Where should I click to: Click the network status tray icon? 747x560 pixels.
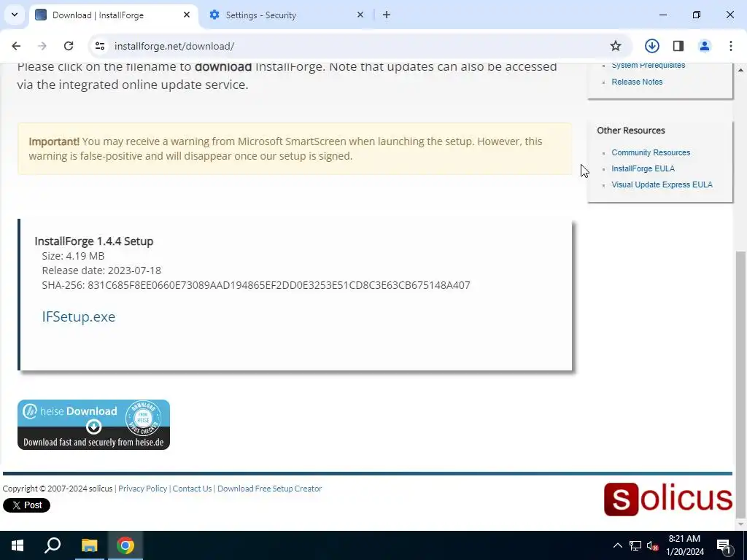(635, 545)
